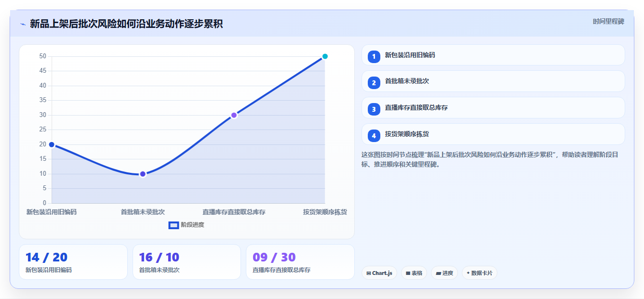644x299 pixels.
Task: Select the cyan data point at 50
Action: tap(325, 56)
